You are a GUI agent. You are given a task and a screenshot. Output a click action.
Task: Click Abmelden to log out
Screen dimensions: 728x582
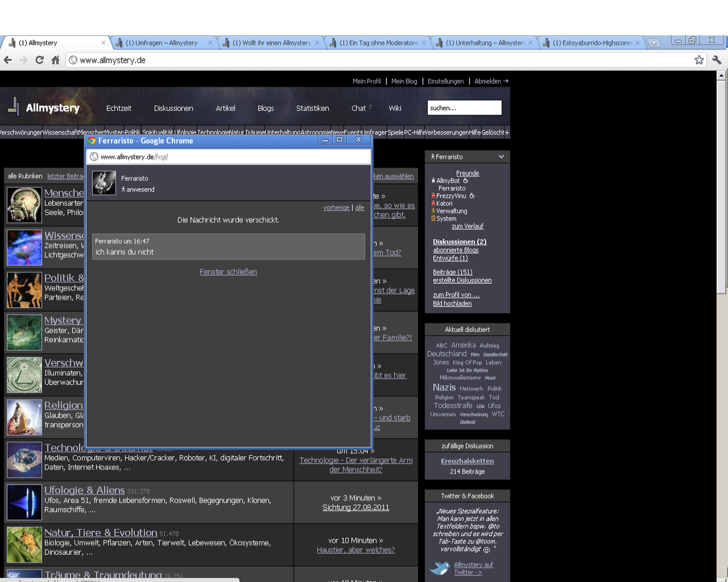pyautogui.click(x=491, y=81)
